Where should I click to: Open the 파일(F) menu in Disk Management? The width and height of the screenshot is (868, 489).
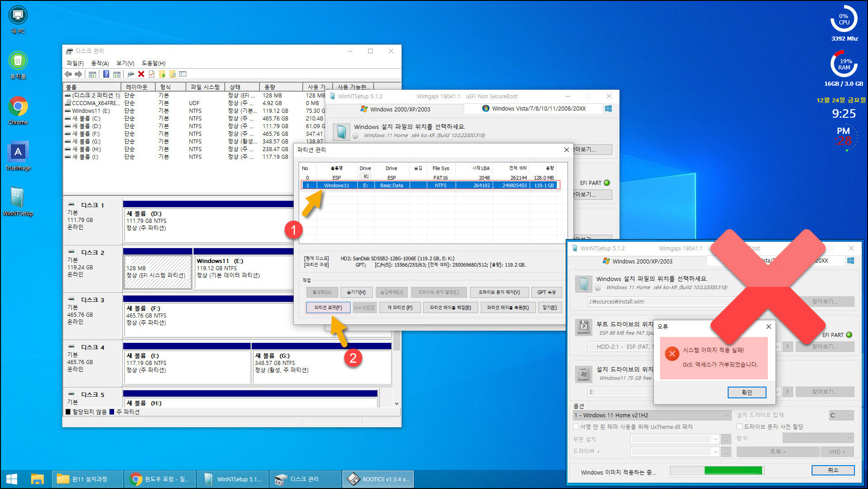pyautogui.click(x=75, y=63)
